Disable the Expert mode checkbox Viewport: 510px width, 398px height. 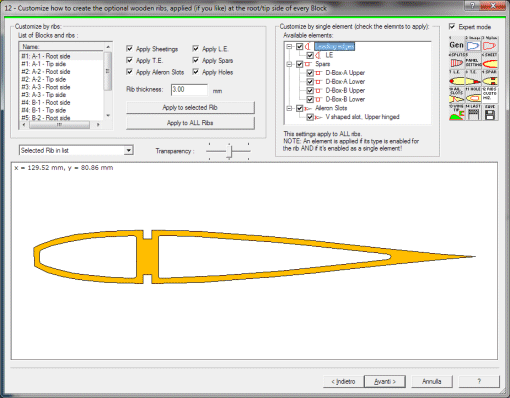(x=452, y=26)
